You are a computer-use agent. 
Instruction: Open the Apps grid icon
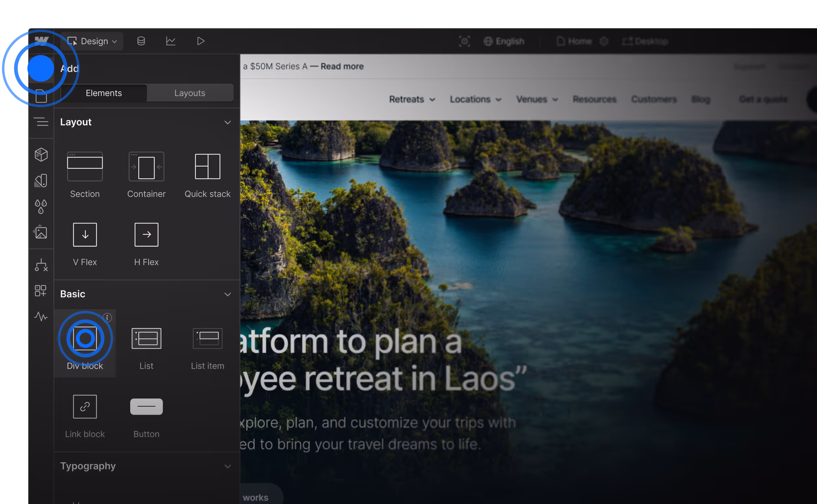[x=41, y=290]
